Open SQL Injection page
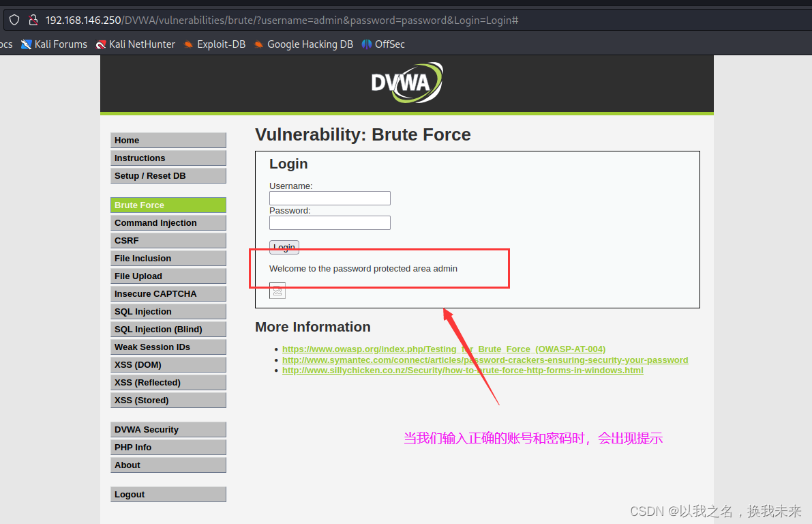 (x=168, y=312)
